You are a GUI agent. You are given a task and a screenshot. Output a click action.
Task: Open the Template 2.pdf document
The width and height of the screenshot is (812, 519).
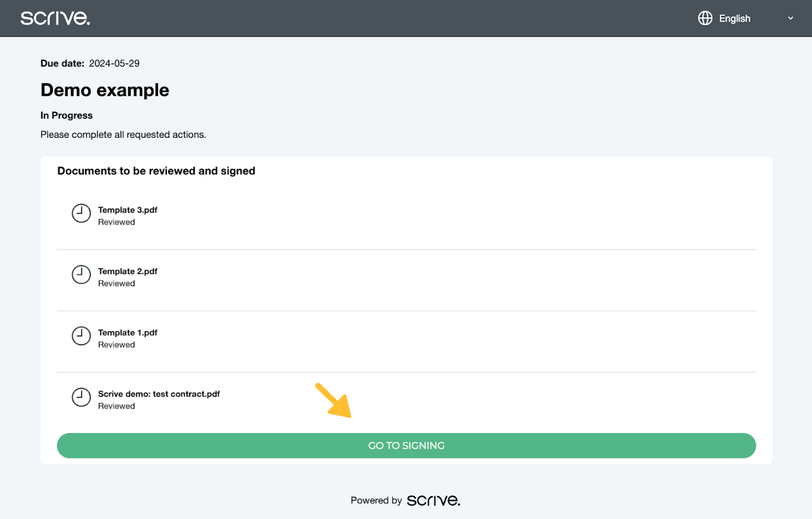click(x=128, y=272)
